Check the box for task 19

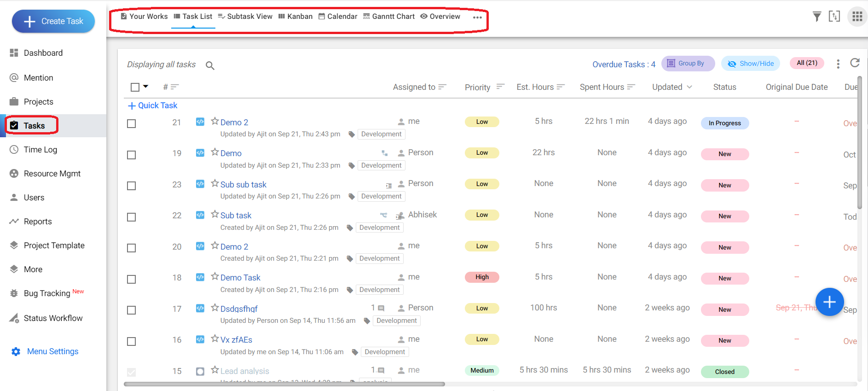pos(132,155)
